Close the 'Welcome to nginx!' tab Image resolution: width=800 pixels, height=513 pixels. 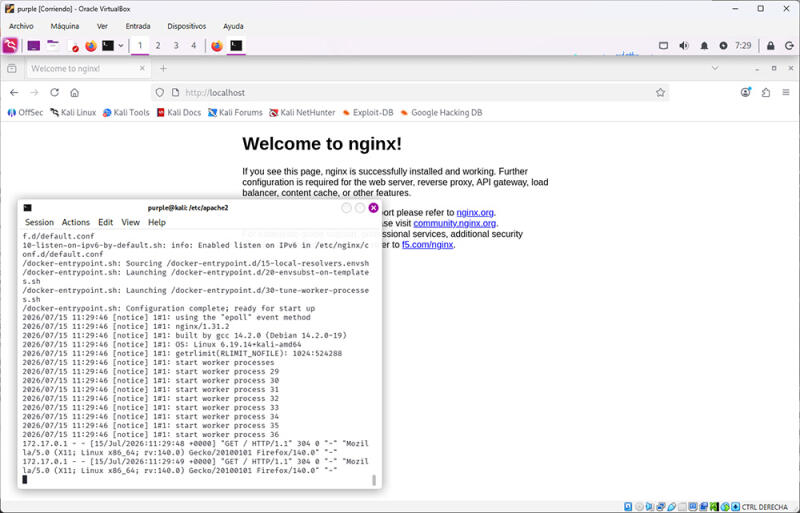pos(142,68)
